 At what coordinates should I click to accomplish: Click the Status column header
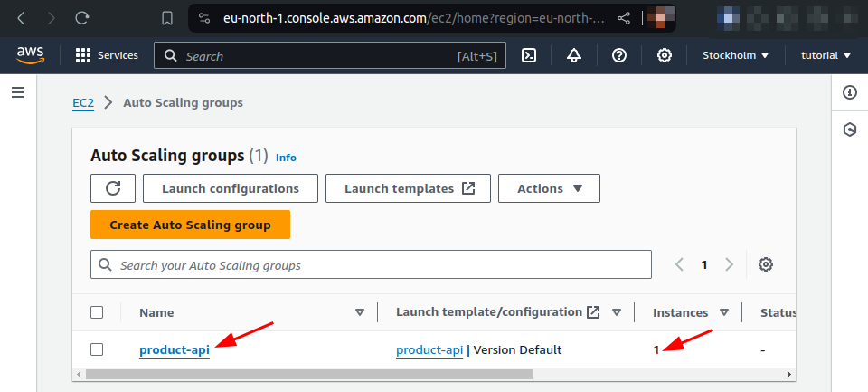pos(778,312)
